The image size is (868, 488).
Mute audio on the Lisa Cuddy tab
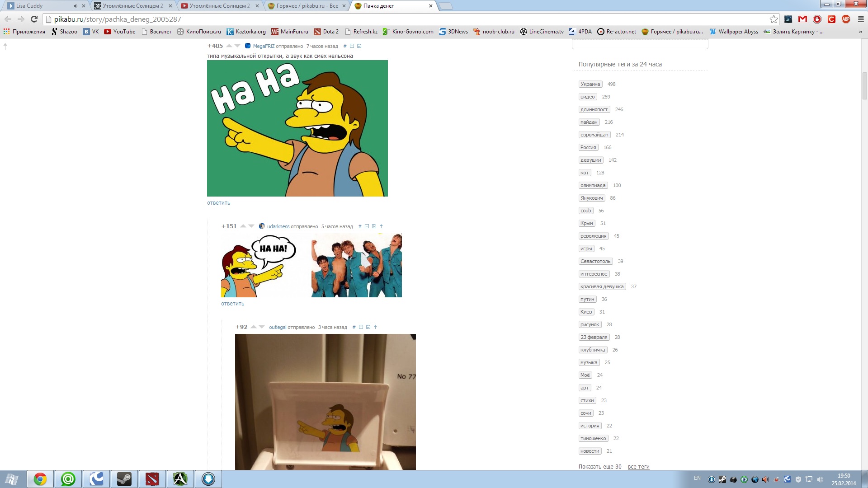point(75,6)
